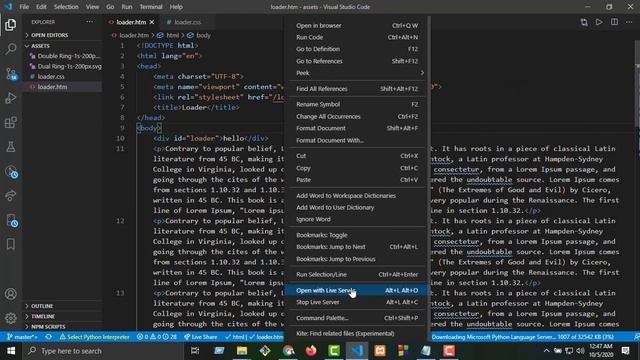Open editor More Actions ellipsis
This screenshot has height=360, width=640.
pyautogui.click(x=629, y=22)
